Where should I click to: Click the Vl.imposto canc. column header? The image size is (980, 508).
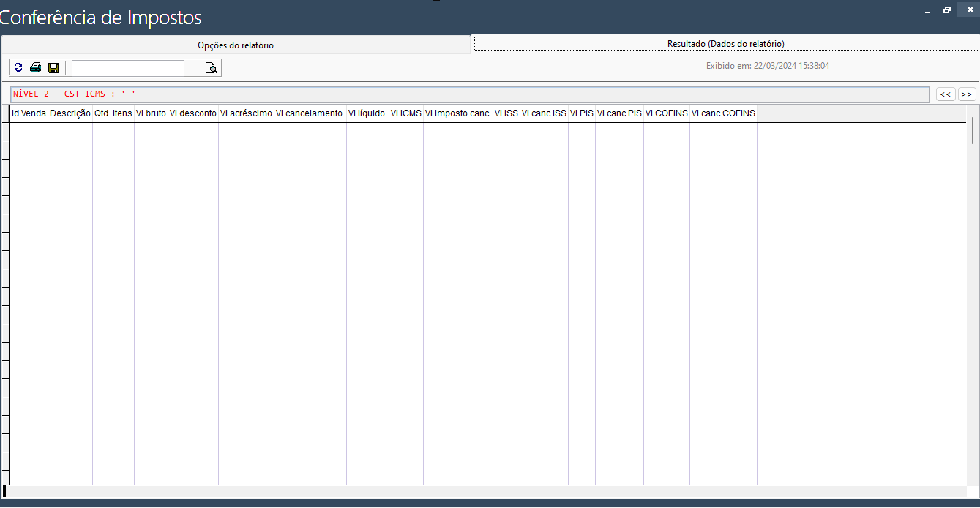click(x=458, y=113)
